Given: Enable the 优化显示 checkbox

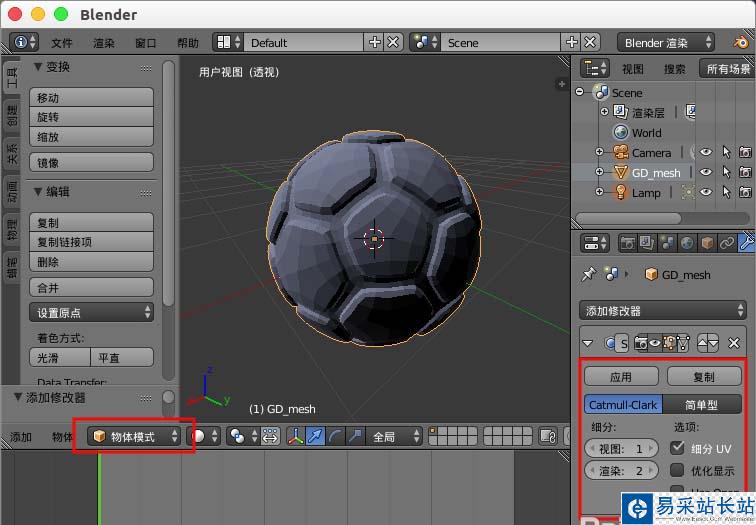Looking at the screenshot, I should click(677, 470).
